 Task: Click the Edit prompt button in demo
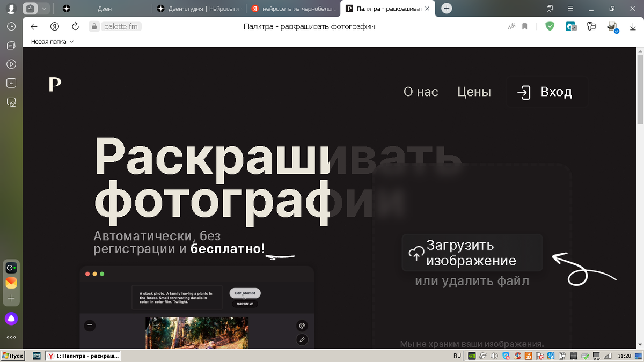pyautogui.click(x=245, y=293)
